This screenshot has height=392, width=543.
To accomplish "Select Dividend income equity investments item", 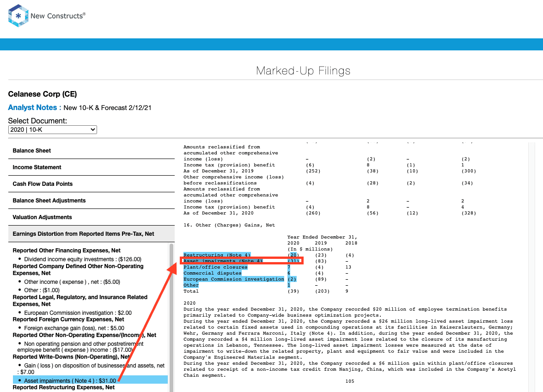I will pyautogui.click(x=82, y=259).
